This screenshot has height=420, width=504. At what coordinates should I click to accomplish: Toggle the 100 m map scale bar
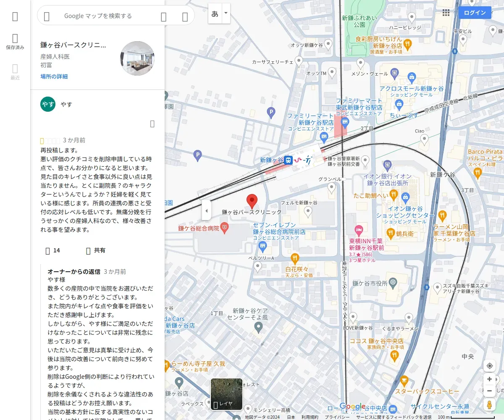click(466, 417)
